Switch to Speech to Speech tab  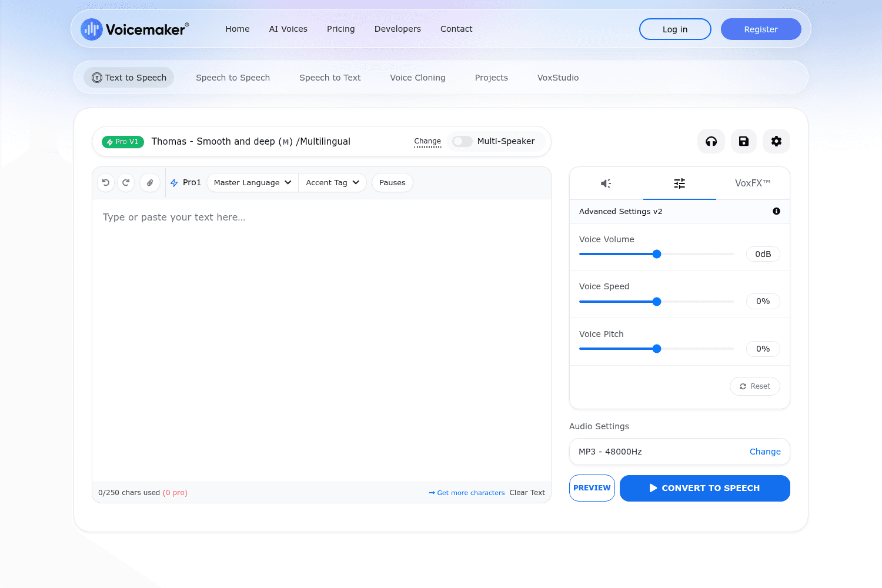(233, 78)
